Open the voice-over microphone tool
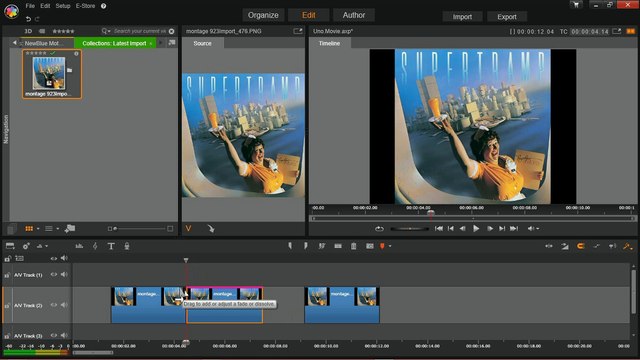This screenshot has width=640, height=360. tap(127, 246)
